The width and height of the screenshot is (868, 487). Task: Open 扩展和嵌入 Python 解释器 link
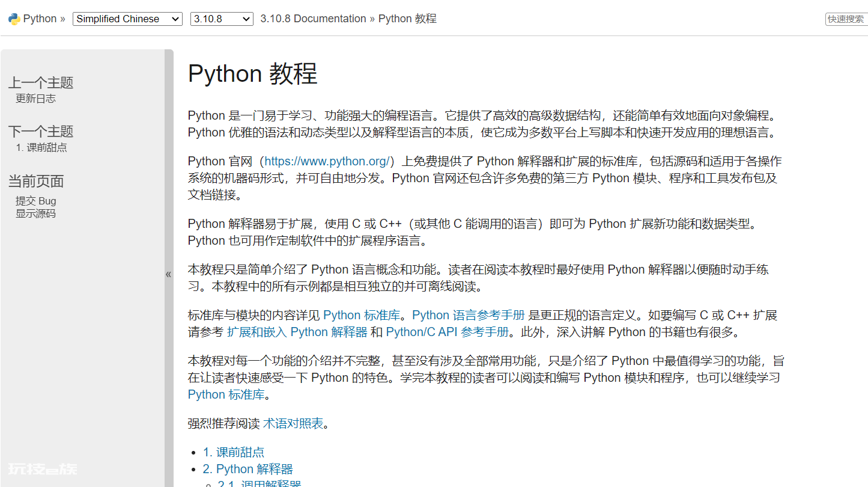tap(297, 332)
